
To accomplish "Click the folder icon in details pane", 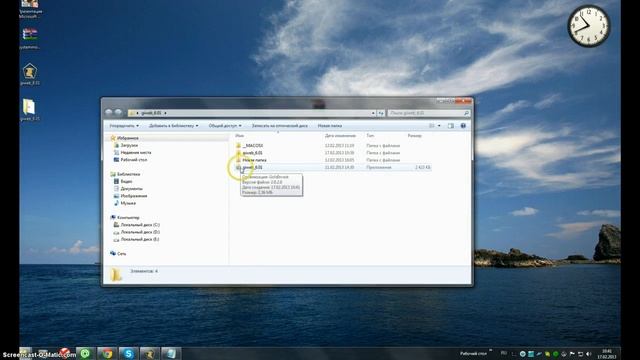I will pyautogui.click(x=116, y=274).
